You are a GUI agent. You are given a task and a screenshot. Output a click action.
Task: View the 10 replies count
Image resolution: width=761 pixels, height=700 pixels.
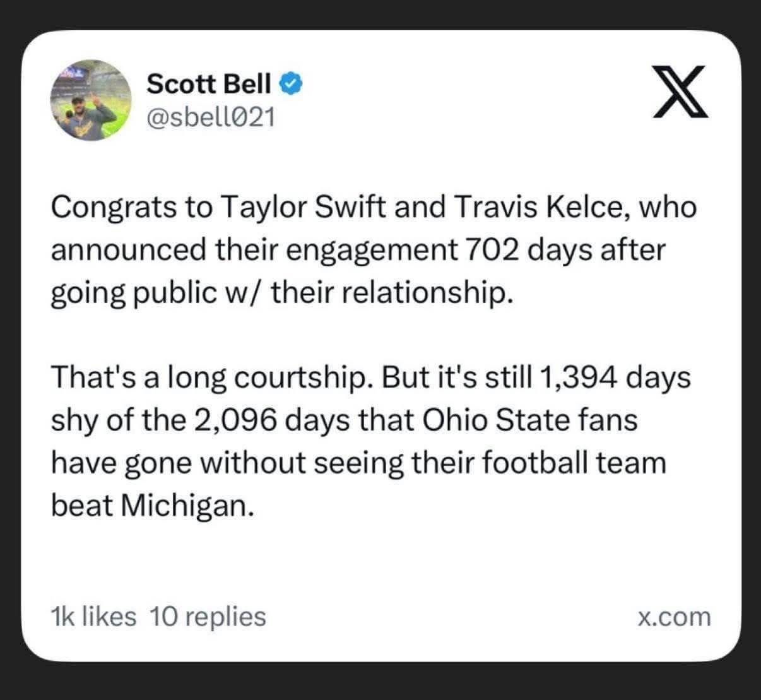click(x=208, y=617)
